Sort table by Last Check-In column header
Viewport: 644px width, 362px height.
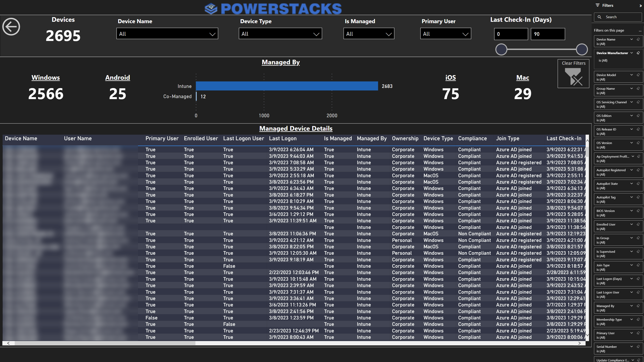[564, 139]
